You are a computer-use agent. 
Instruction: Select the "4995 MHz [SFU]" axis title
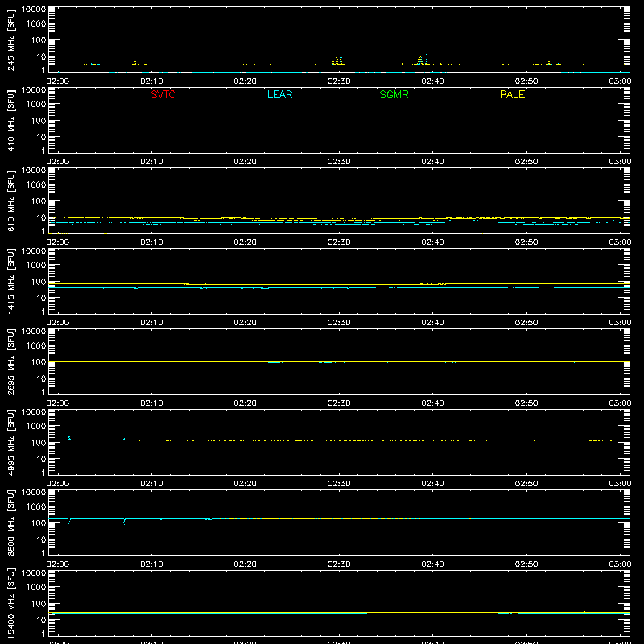pos(11,442)
